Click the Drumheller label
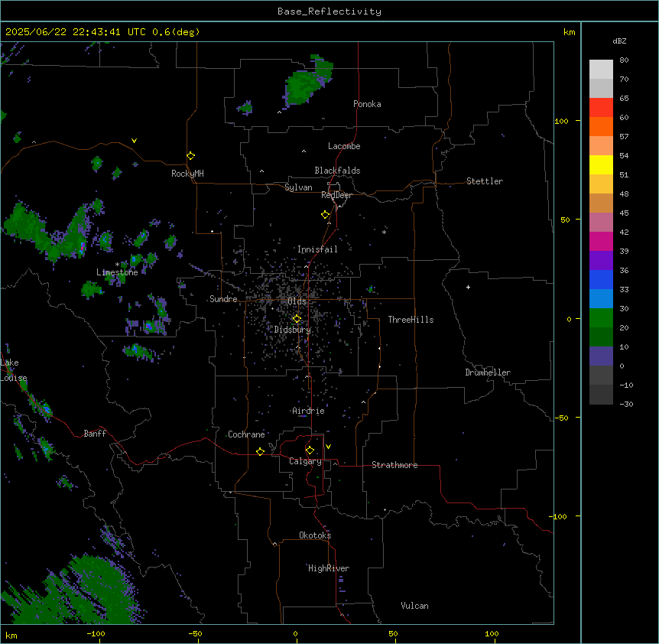This screenshot has height=644, width=659. [x=488, y=372]
